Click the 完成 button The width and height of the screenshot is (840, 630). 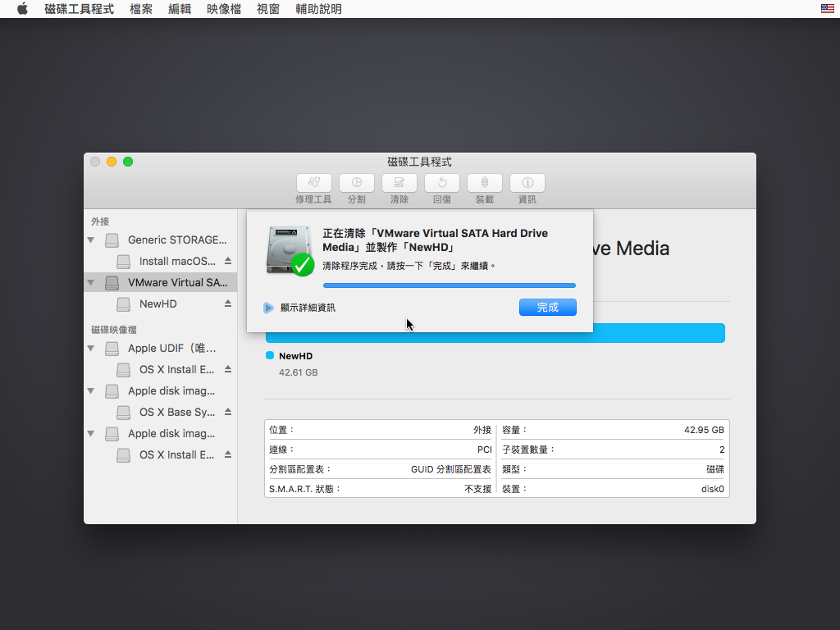tap(547, 307)
